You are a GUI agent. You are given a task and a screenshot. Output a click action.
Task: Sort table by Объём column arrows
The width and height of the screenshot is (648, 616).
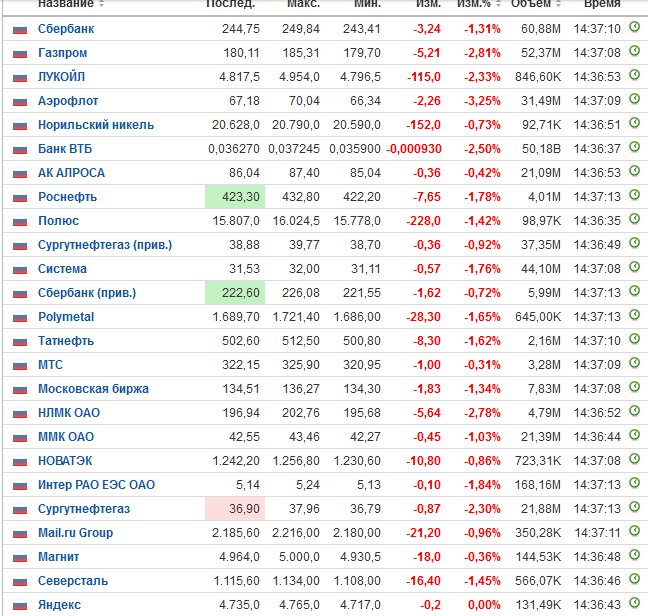tap(559, 4)
